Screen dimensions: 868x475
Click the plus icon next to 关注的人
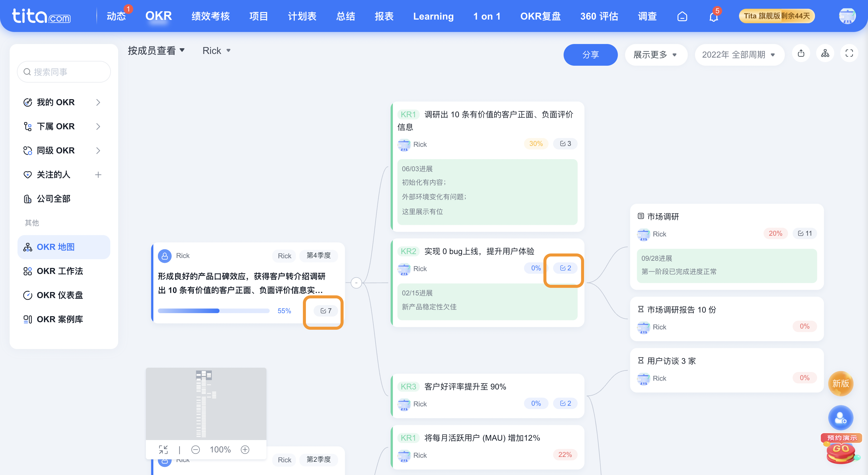(x=98, y=175)
